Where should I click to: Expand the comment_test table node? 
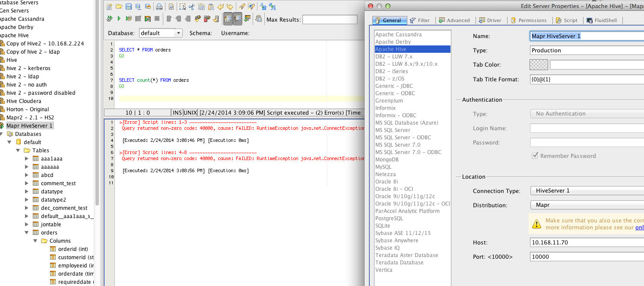27,183
